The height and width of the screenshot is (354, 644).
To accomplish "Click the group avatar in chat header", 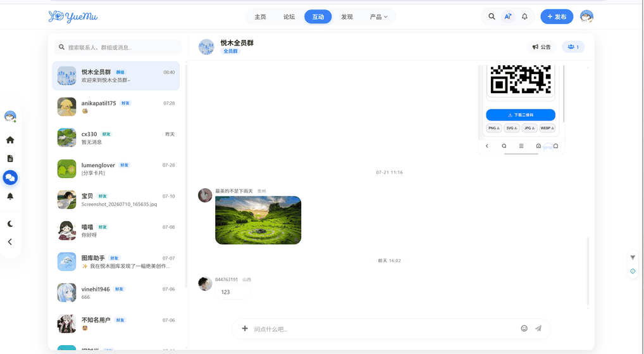I will coord(206,47).
